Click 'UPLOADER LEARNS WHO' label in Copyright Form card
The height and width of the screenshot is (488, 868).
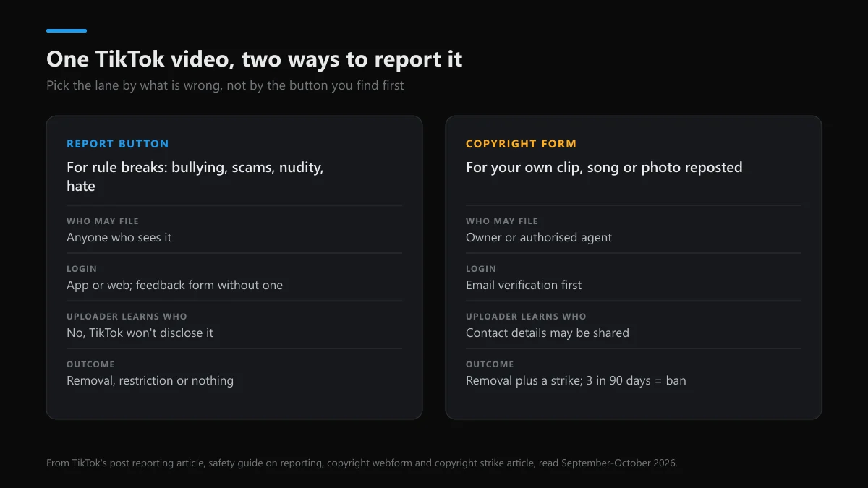pyautogui.click(x=526, y=317)
